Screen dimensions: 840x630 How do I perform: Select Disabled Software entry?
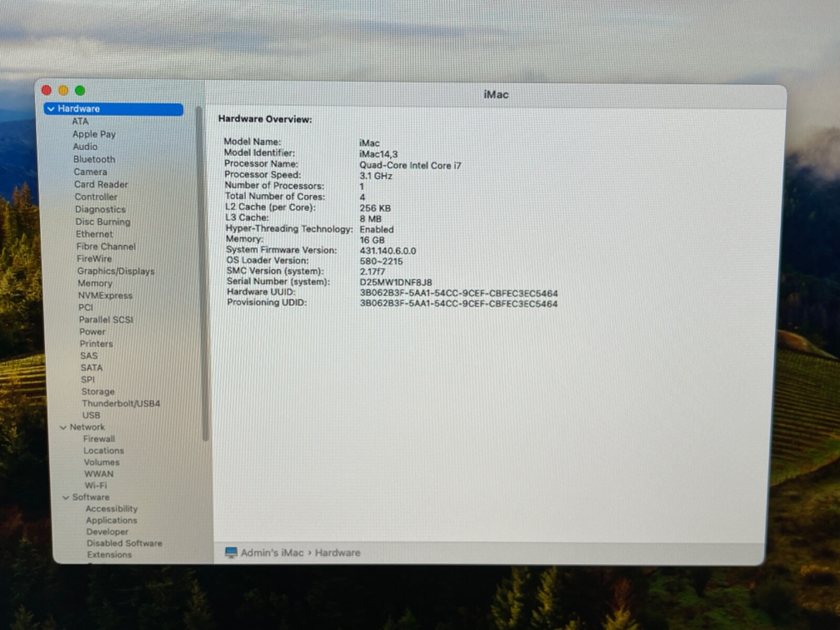pos(124,543)
